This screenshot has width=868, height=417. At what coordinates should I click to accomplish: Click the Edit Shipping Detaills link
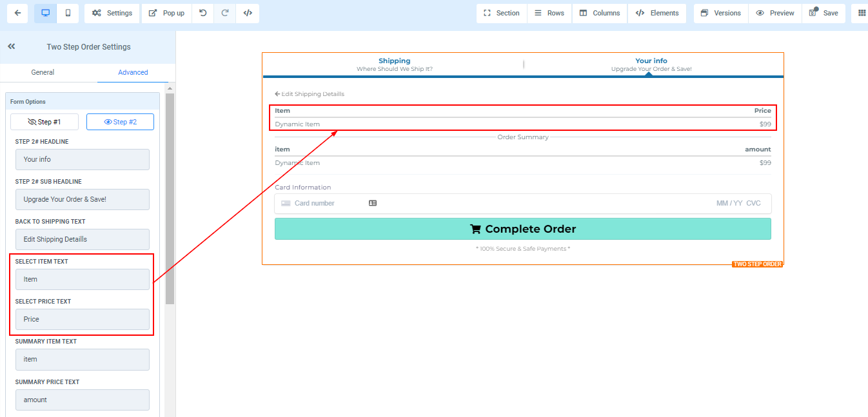click(x=310, y=94)
